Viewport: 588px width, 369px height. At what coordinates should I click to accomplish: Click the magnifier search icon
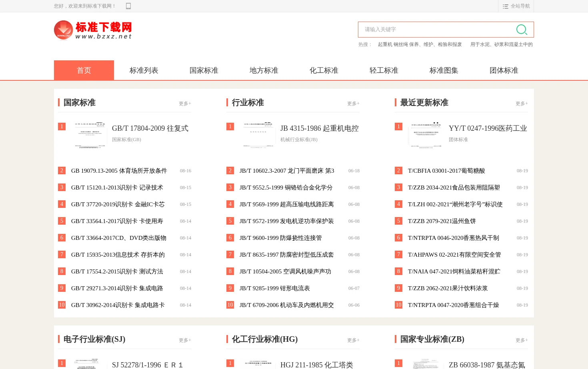point(522,30)
